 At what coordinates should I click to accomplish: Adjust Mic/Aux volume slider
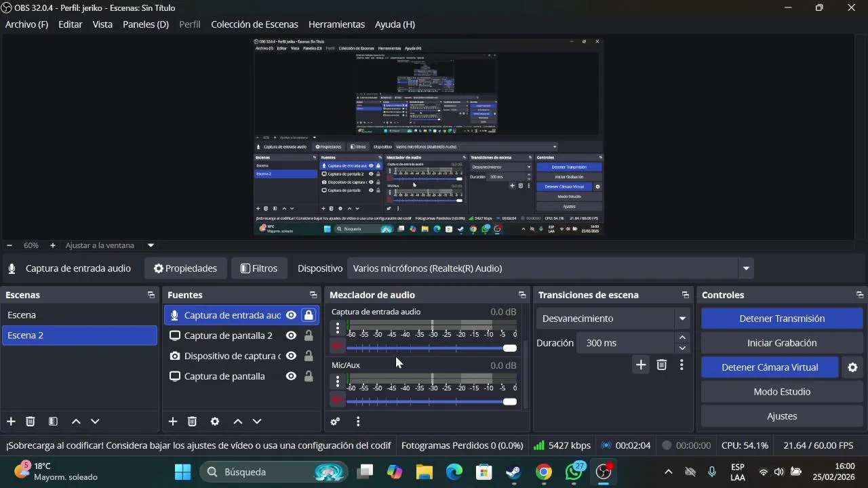pos(432,401)
